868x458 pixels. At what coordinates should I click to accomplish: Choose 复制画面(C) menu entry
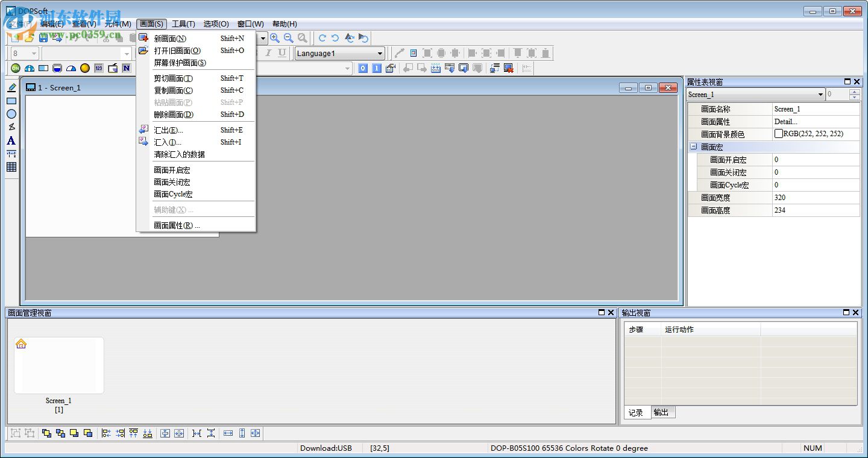coord(197,90)
